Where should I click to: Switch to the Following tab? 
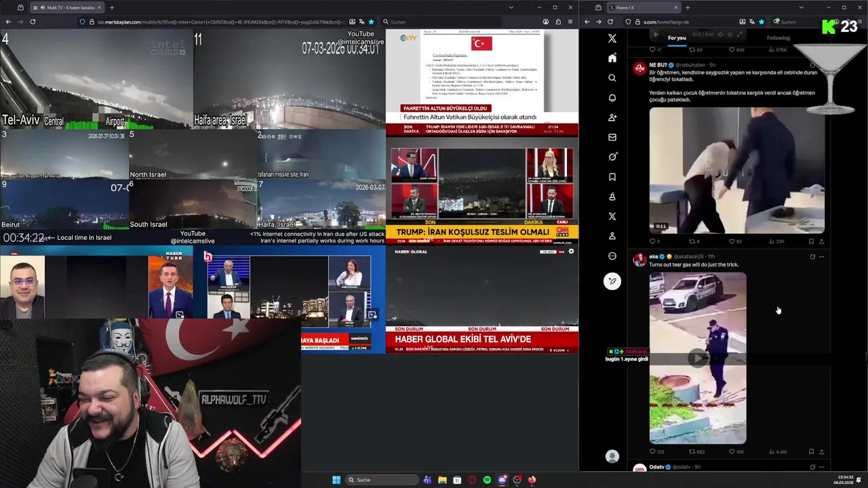778,38
